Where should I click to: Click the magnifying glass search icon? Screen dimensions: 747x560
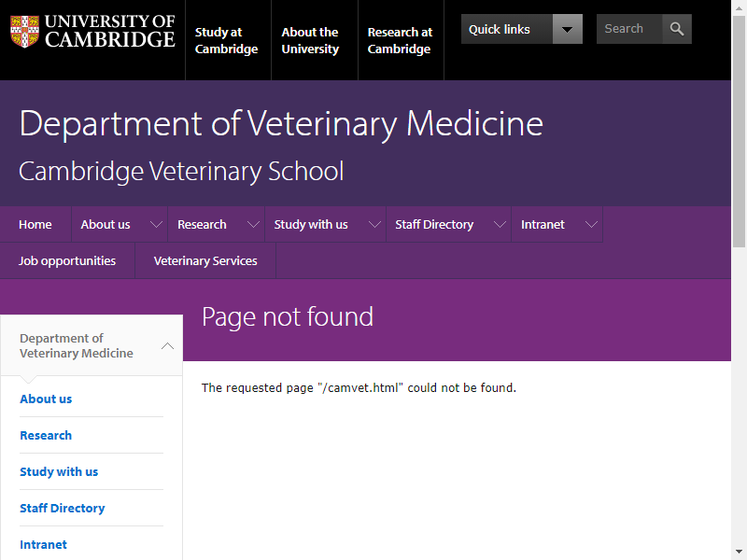tap(676, 29)
